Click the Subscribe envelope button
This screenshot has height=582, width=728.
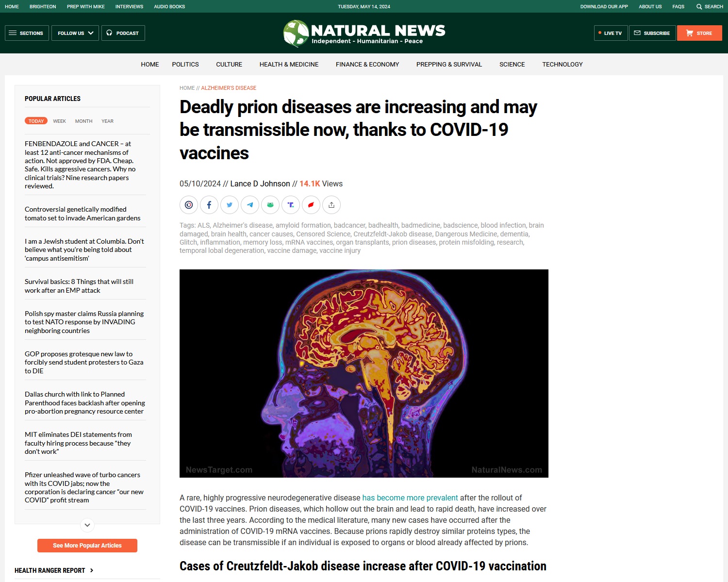[652, 33]
